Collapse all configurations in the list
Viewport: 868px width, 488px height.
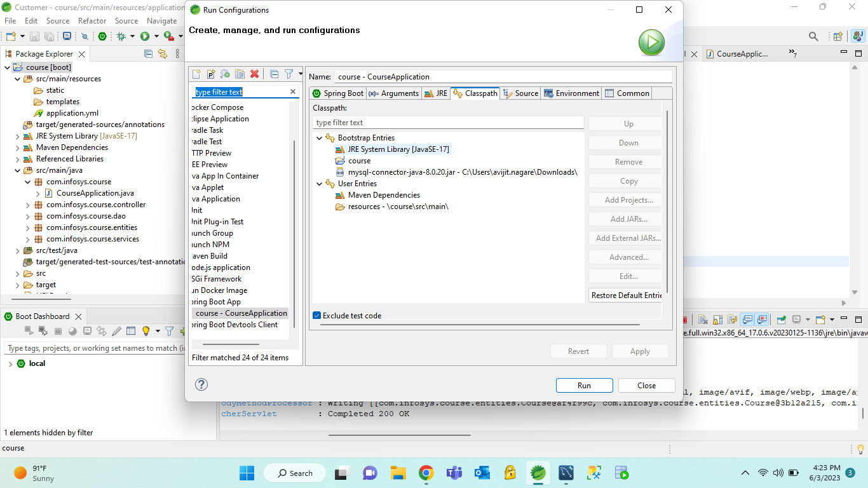click(x=274, y=74)
